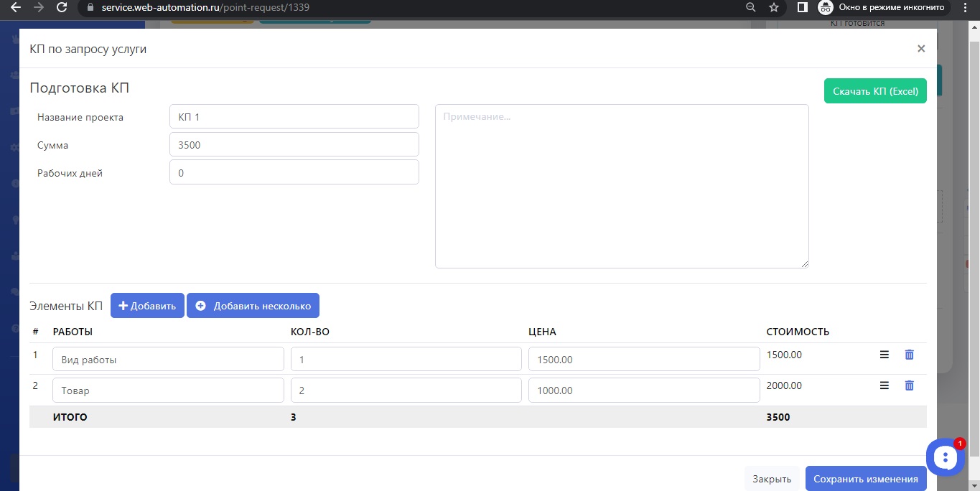The width and height of the screenshot is (980, 491).
Task: Click the Сумма input field
Action: [294, 145]
